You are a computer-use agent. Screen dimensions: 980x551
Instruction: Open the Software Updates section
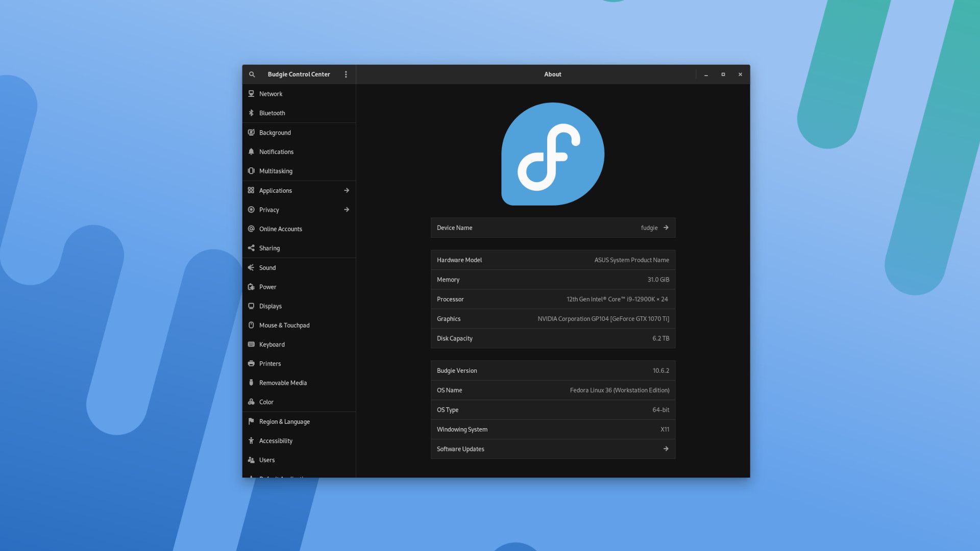(552, 449)
